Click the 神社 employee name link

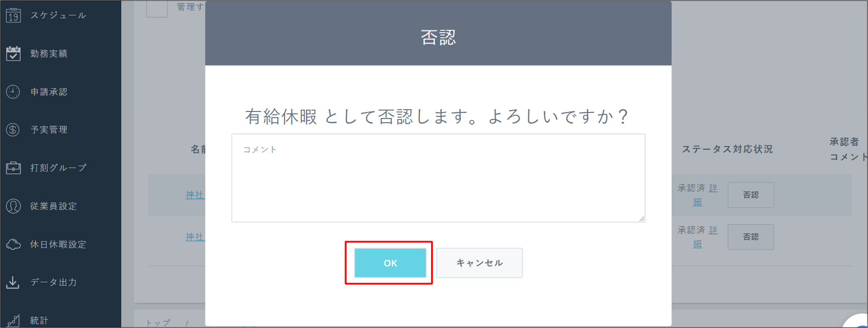coord(195,195)
